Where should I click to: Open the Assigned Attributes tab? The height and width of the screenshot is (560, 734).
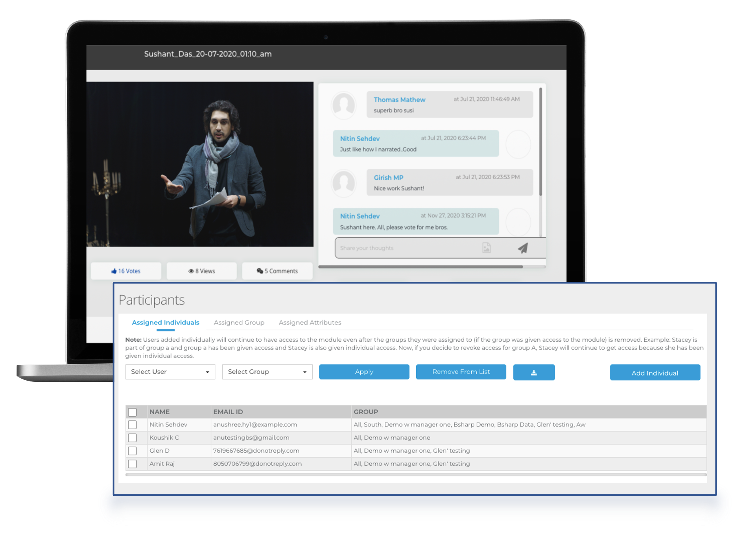310,322
